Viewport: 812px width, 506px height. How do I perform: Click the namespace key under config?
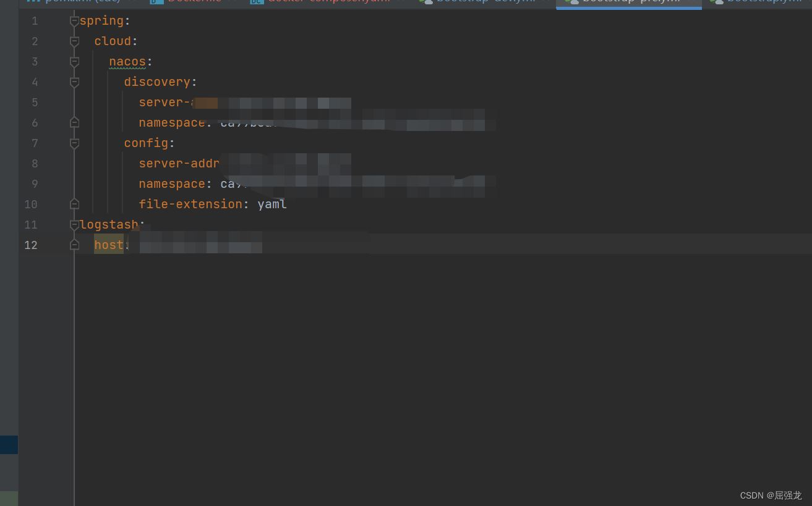pyautogui.click(x=172, y=184)
